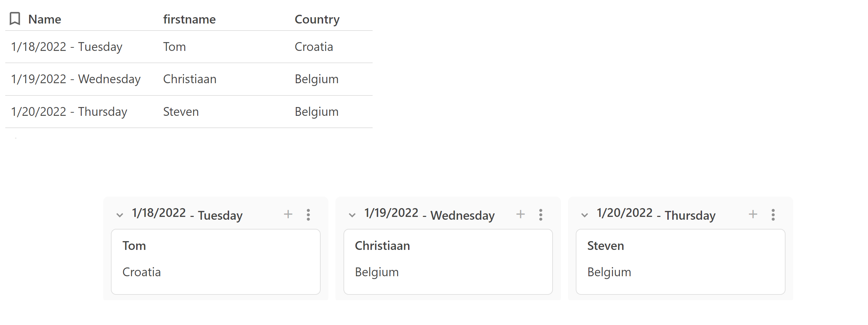Open the Christiaan card in Wednesday column
The image size is (868, 325).
tap(448, 262)
